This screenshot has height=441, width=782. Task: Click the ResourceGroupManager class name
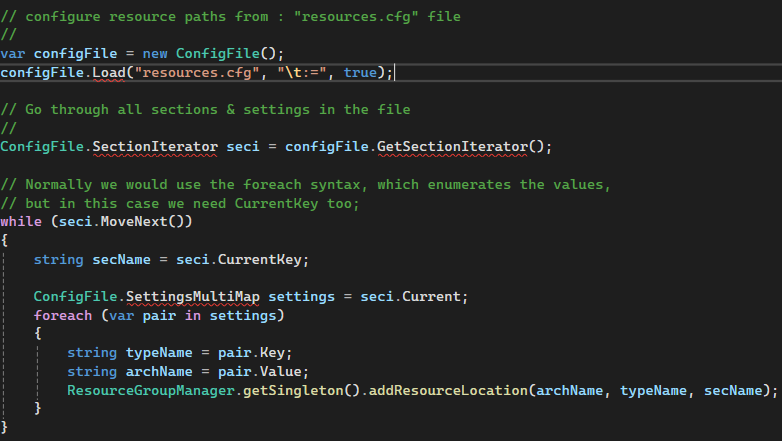[x=151, y=391]
